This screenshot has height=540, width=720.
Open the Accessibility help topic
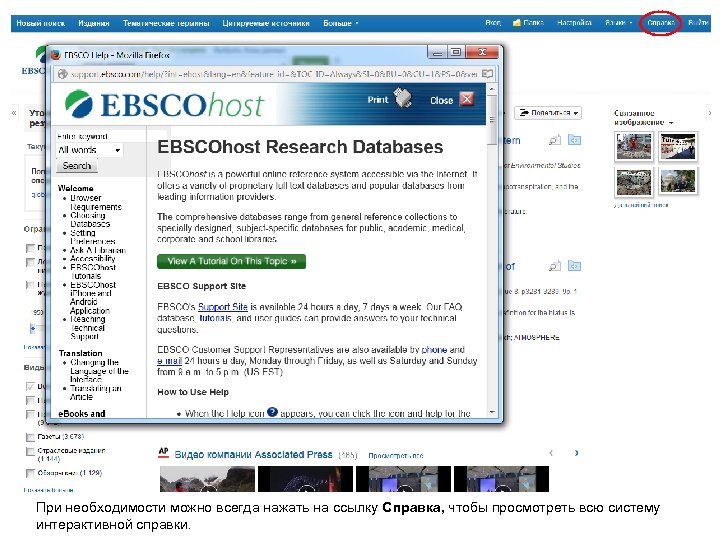(x=92, y=259)
